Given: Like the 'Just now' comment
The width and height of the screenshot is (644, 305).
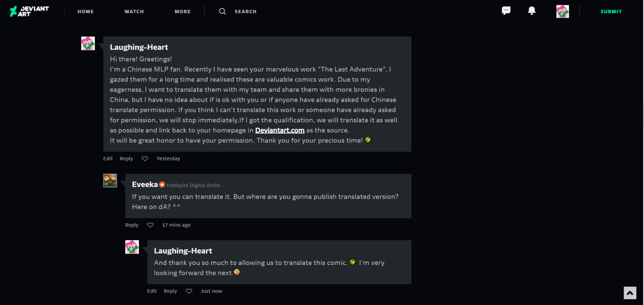Looking at the screenshot, I should tap(189, 291).
